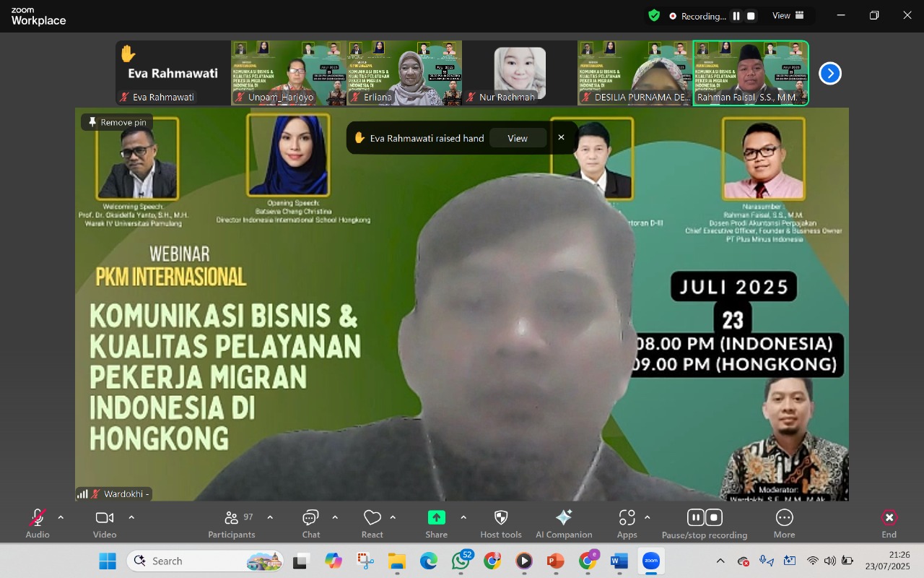Select Rahman Faisal's video thumbnail

[751, 73]
